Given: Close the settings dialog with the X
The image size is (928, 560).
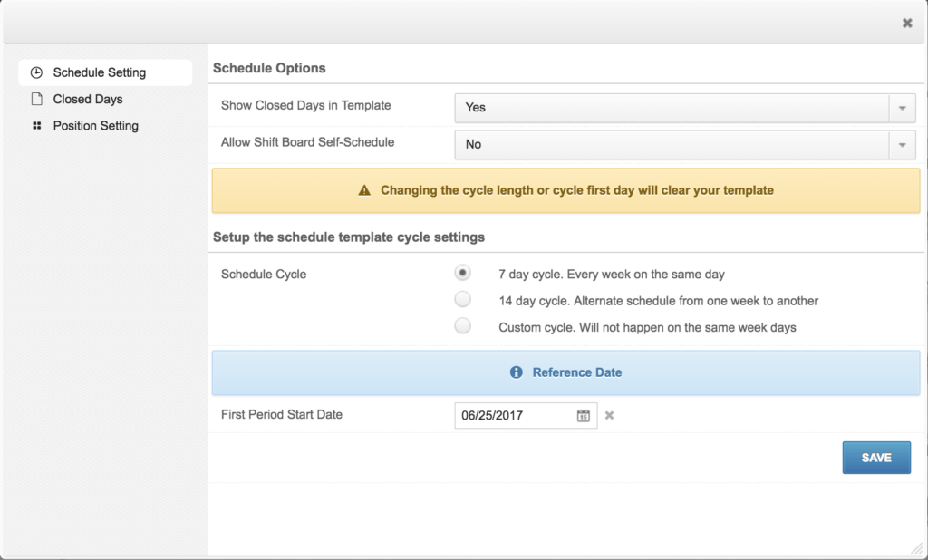Looking at the screenshot, I should (x=906, y=23).
